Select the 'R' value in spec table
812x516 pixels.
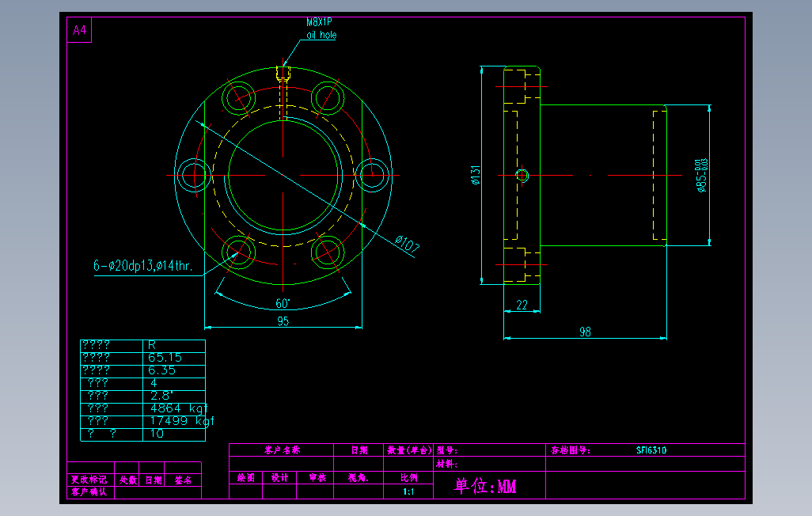coord(152,345)
